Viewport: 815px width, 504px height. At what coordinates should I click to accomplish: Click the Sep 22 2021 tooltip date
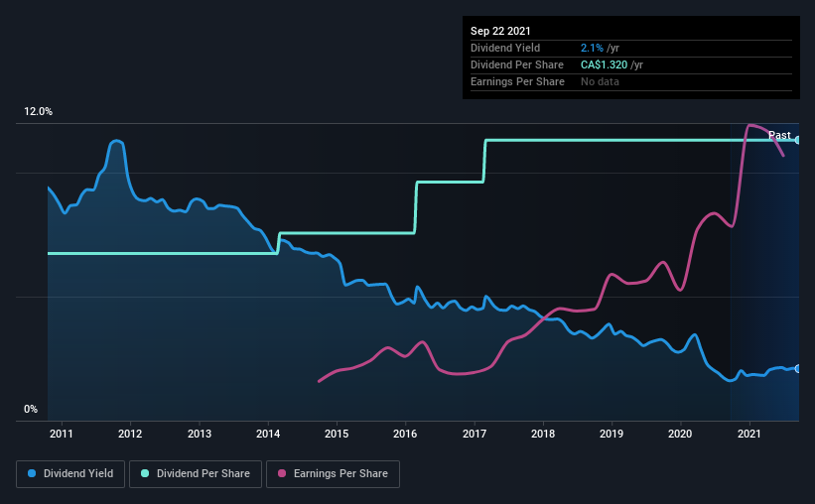click(x=500, y=31)
